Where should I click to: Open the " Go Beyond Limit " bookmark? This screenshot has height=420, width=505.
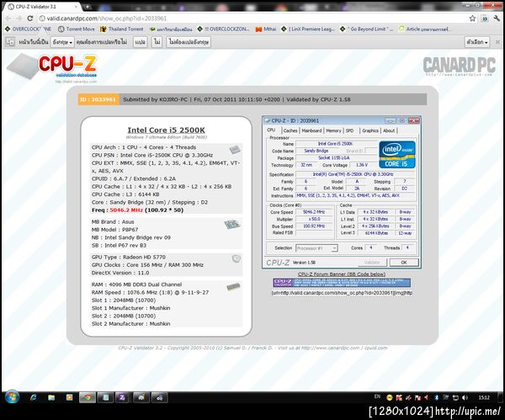click(367, 29)
